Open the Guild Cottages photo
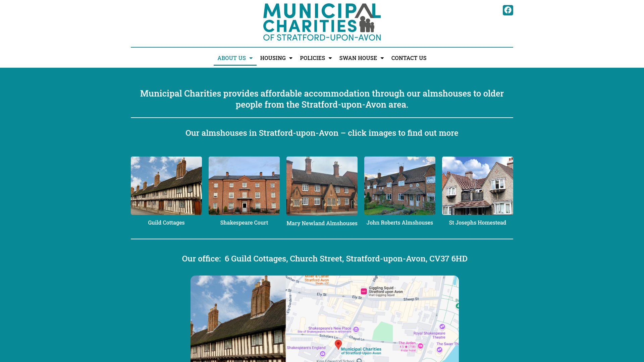The height and width of the screenshot is (362, 644). pyautogui.click(x=166, y=186)
